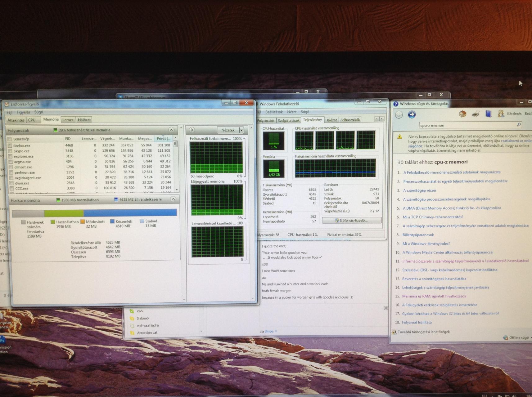Open link Memória és RAM: ajánlott hivatkozások

click(434, 296)
